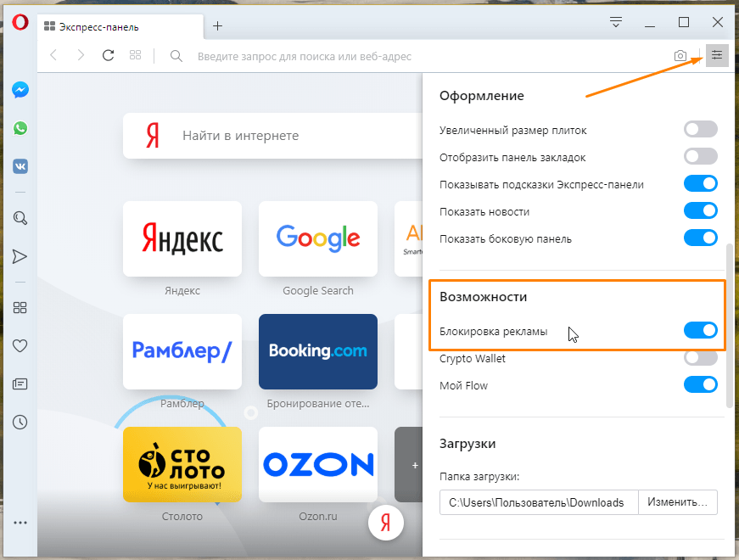This screenshot has width=739, height=560.
Task: Enable Отобразить панель закладок
Action: (x=700, y=156)
